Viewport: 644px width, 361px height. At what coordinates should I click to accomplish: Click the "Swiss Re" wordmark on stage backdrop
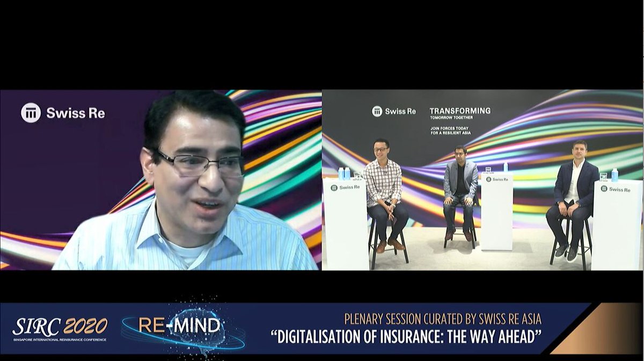[x=400, y=111]
